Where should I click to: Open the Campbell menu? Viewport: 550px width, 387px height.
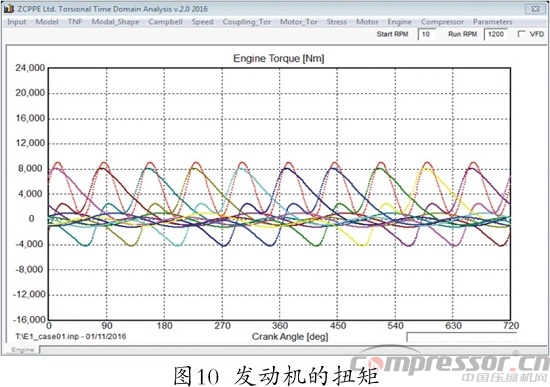[165, 22]
